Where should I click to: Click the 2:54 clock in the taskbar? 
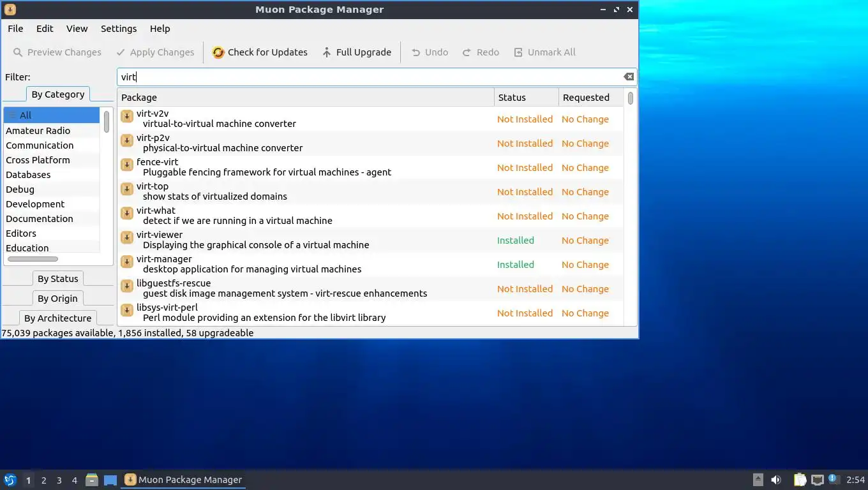coord(855,480)
